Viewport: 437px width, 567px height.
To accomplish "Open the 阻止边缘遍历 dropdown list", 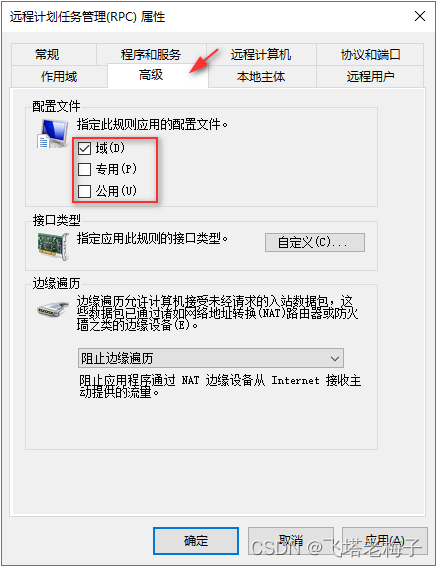I will point(211,358).
